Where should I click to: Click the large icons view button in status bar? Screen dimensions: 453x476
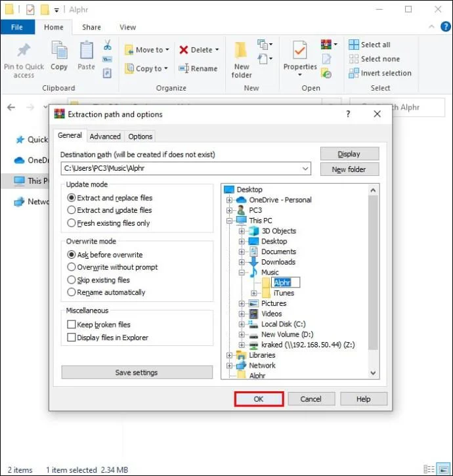click(443, 469)
